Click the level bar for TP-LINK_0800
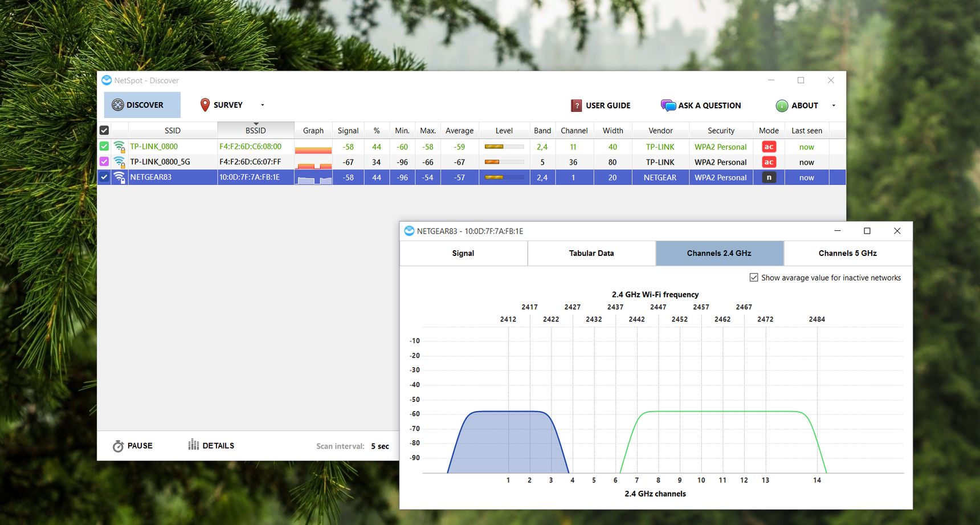980x525 pixels. (x=504, y=146)
